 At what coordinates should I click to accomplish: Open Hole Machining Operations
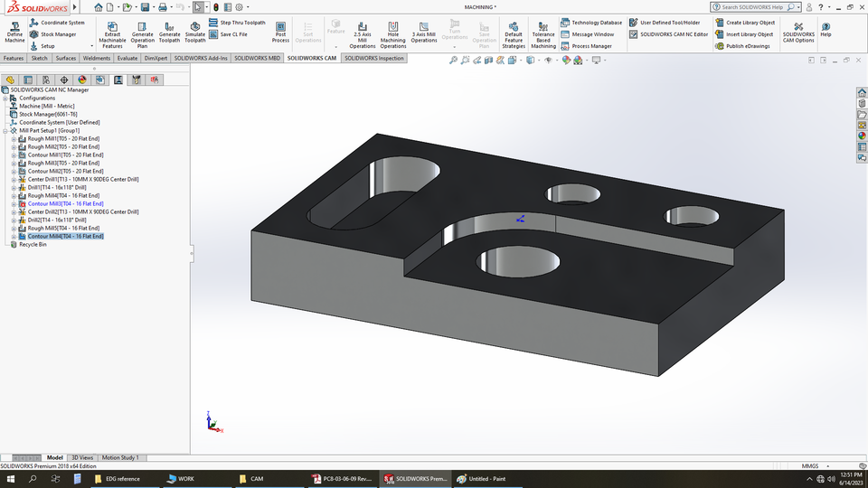tap(393, 34)
